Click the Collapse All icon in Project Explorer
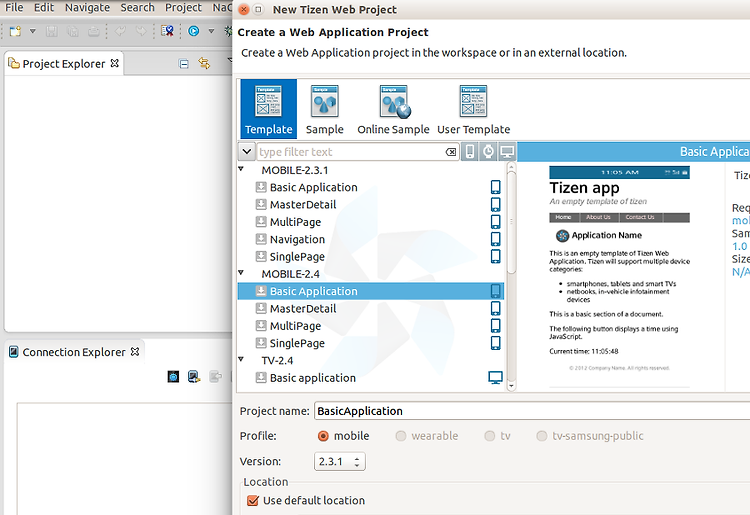This screenshot has height=515, width=750. (x=184, y=64)
